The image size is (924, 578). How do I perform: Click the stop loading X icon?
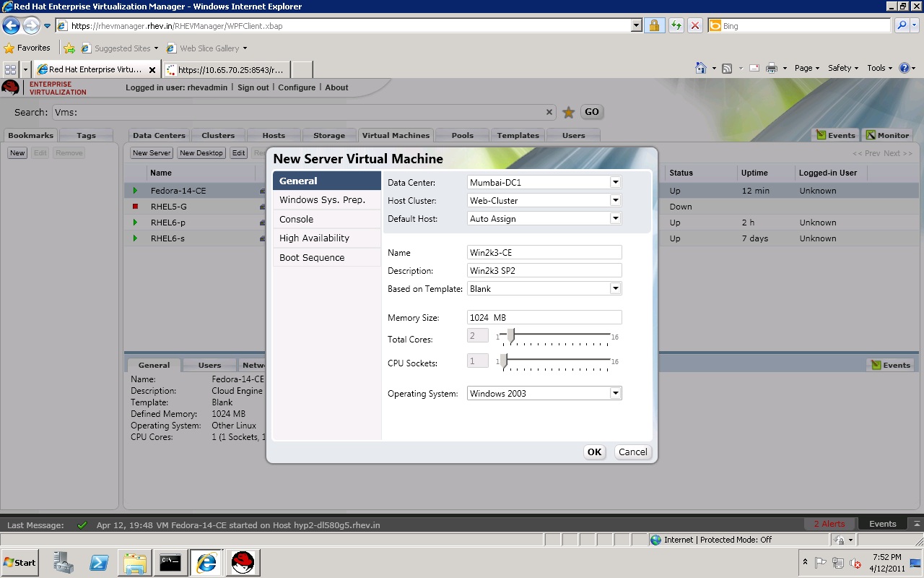tap(695, 26)
